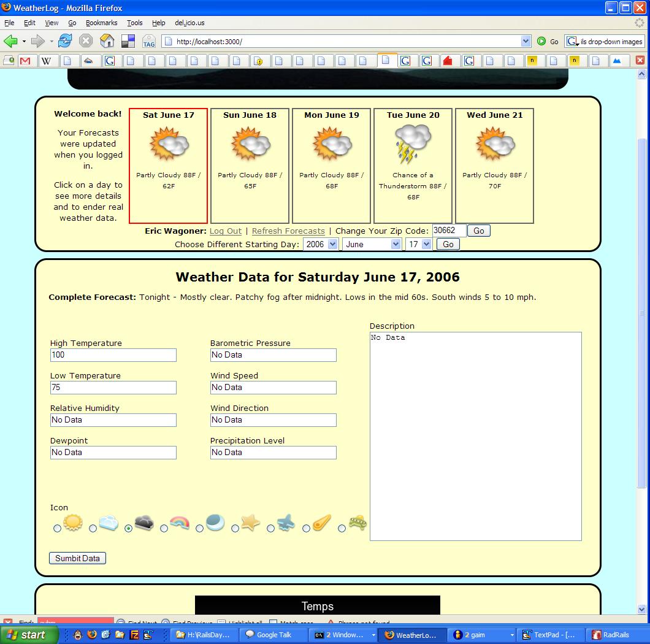Open Google Talk from the taskbar

point(270,635)
